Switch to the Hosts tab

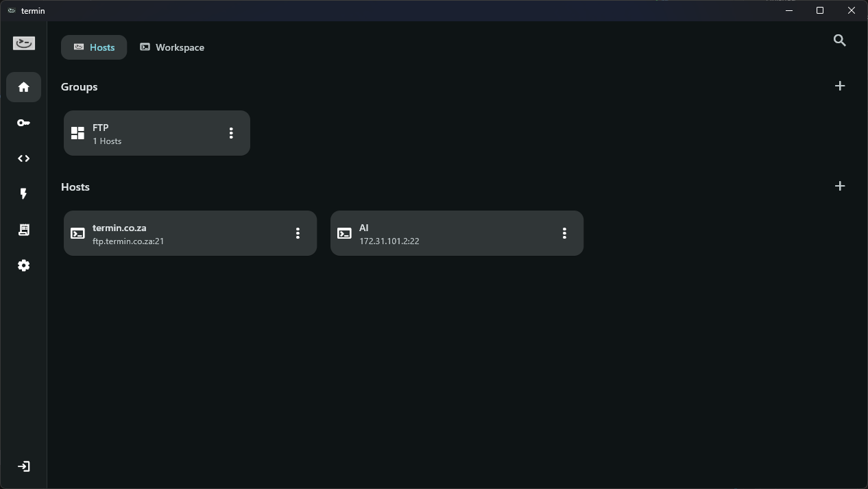(94, 47)
